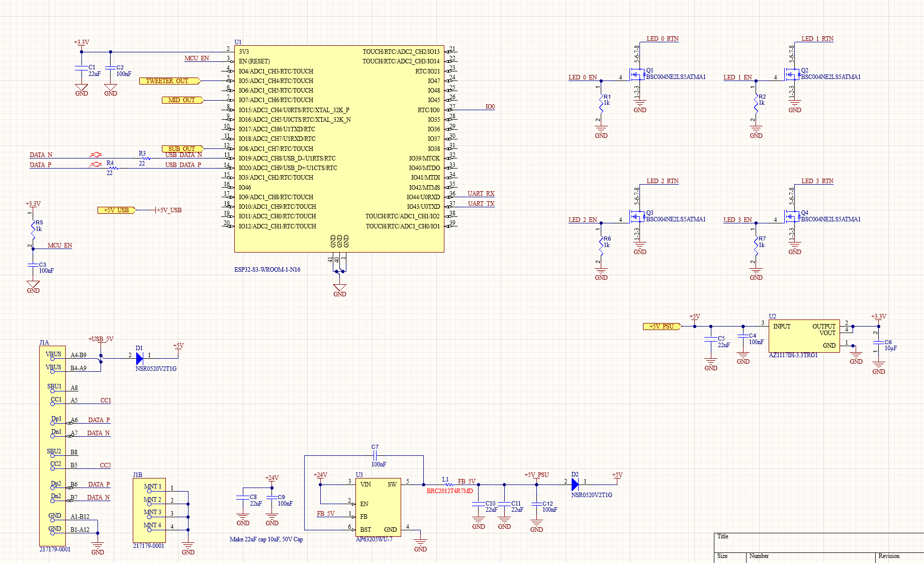Select resistor R2 1k symbol
The width and height of the screenshot is (924, 563).
(x=756, y=104)
